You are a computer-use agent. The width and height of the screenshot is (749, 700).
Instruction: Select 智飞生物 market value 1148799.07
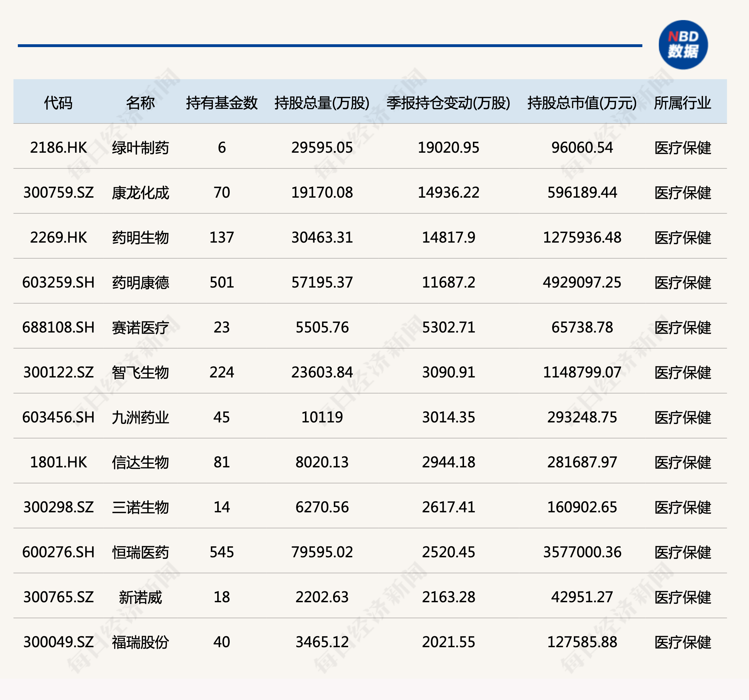[x=582, y=372]
